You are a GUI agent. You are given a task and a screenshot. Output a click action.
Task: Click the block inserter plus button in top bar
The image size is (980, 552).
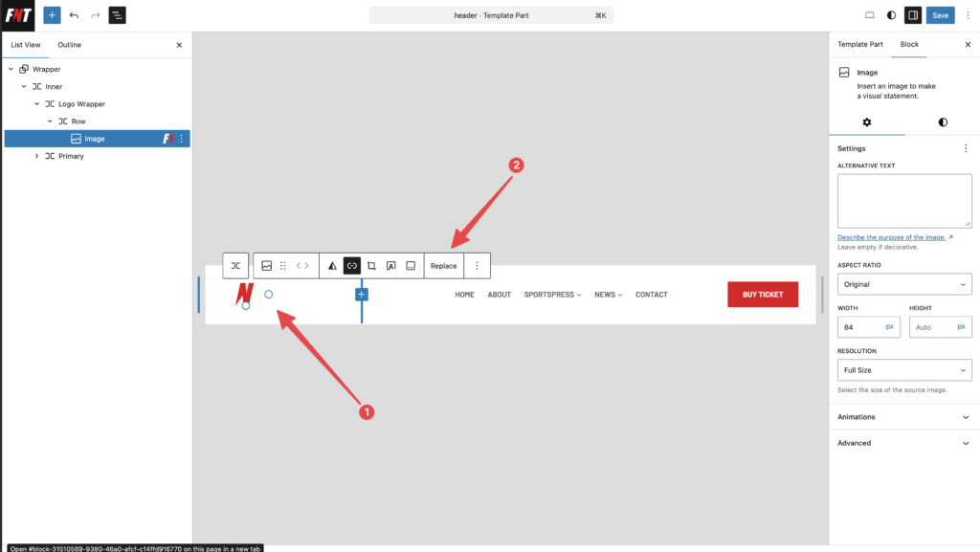click(52, 15)
